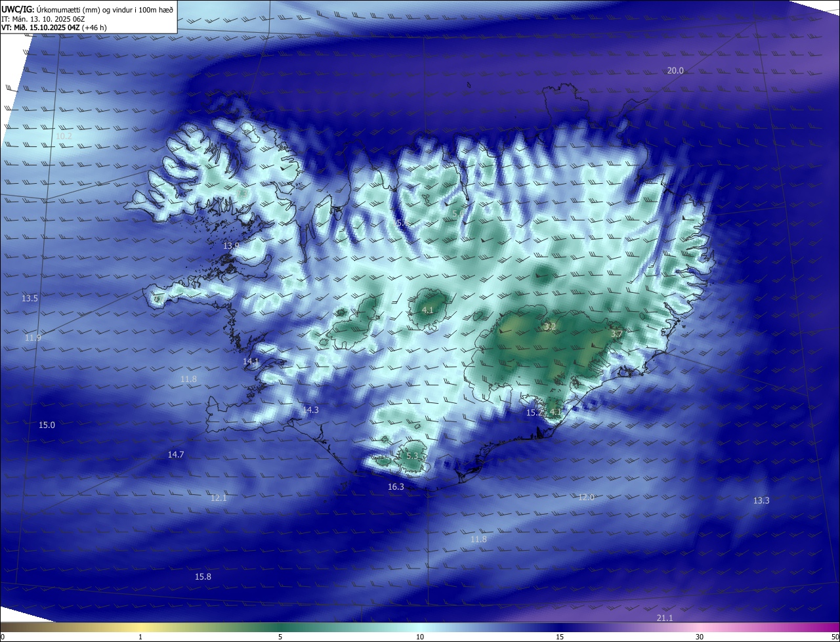The width and height of the screenshot is (840, 642).
Task: Click the 21.1 value label
Action: (x=665, y=618)
